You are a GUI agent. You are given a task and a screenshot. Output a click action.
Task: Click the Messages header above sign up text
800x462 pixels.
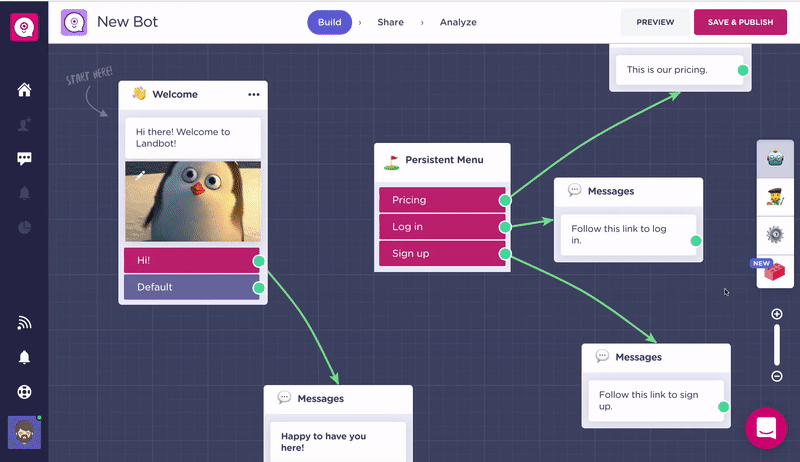click(x=638, y=357)
